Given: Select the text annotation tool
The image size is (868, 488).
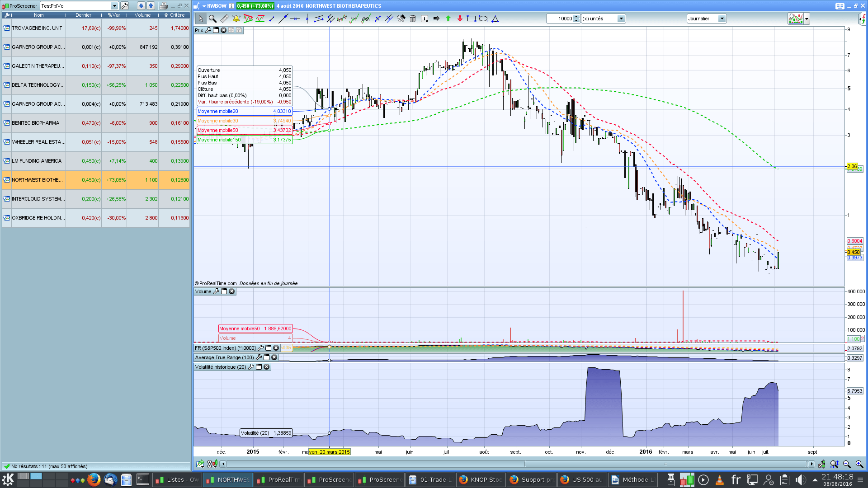Looking at the screenshot, I should pyautogui.click(x=424, y=19).
